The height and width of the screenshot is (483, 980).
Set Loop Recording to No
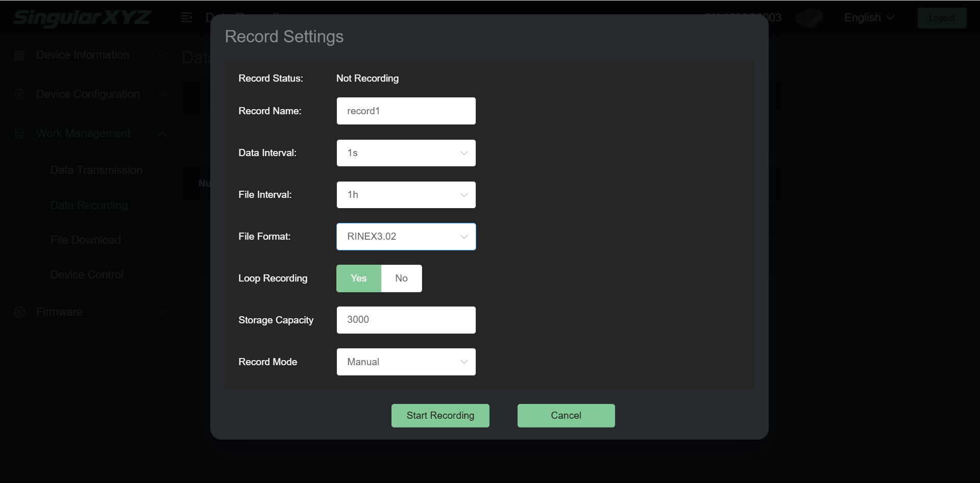[401, 278]
